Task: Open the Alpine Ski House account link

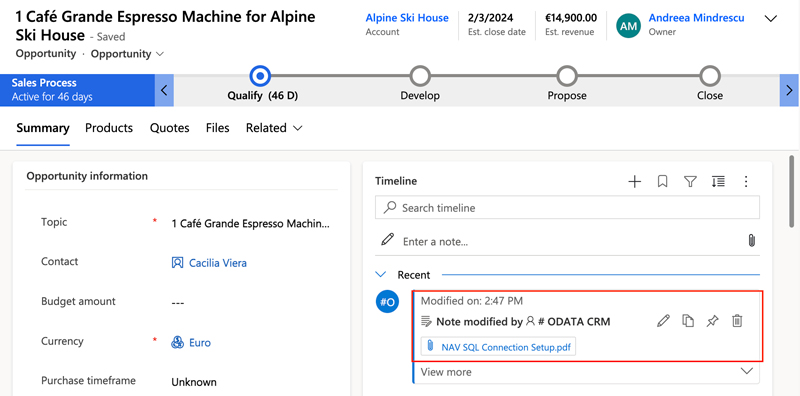Action: click(407, 18)
